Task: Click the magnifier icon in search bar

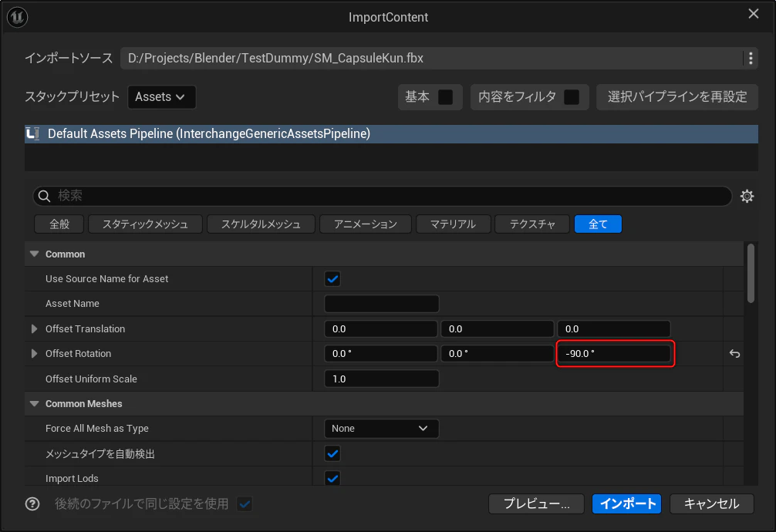Action: coord(44,196)
